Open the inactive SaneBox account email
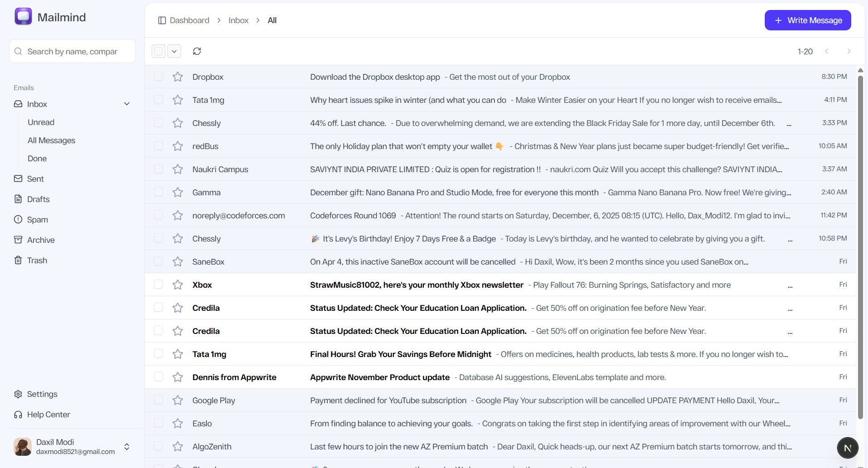 pyautogui.click(x=500, y=262)
